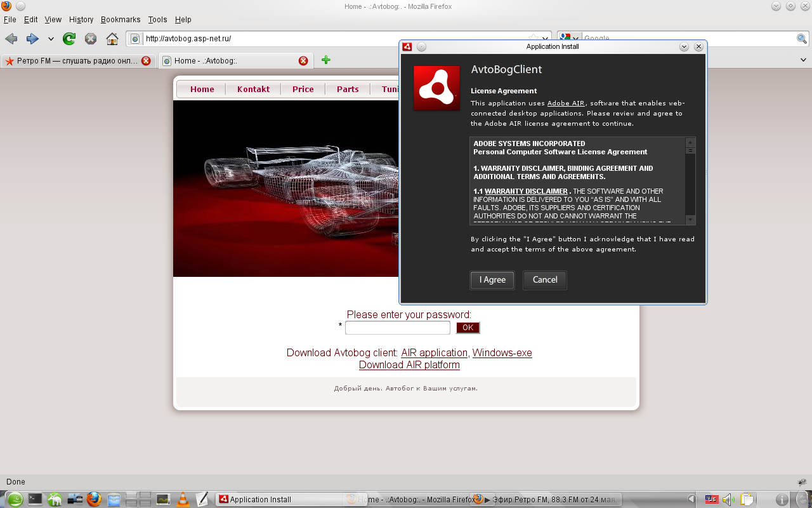Cancel the AvtoBogClient installation
Image resolution: width=812 pixels, height=508 pixels.
coord(545,280)
